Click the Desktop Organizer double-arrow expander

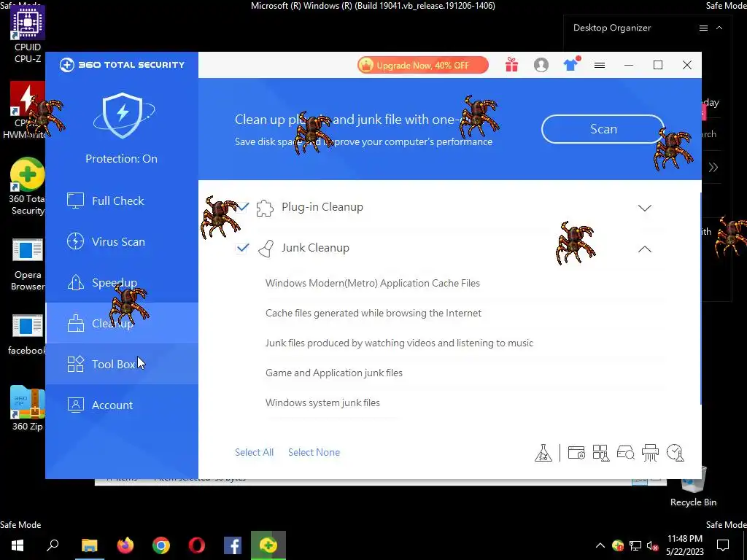click(713, 167)
